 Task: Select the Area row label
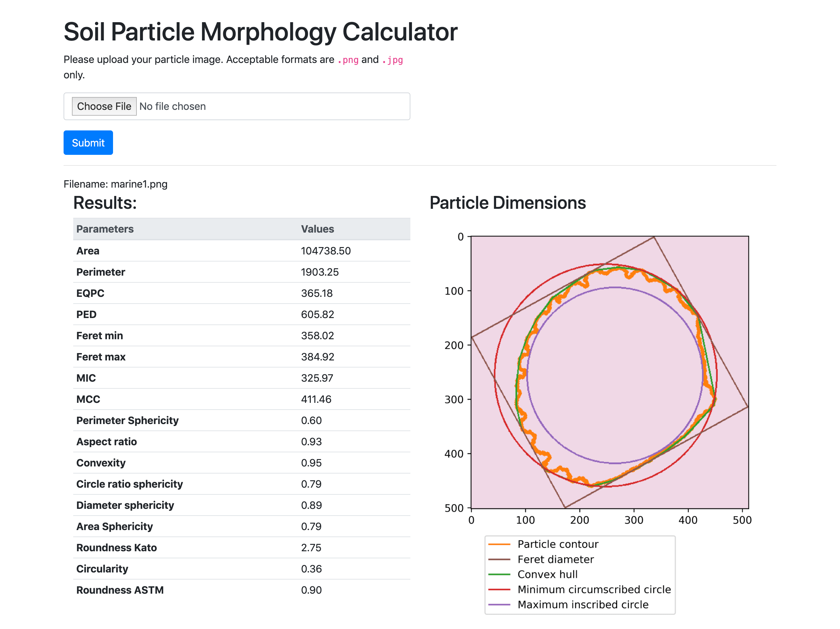[88, 251]
